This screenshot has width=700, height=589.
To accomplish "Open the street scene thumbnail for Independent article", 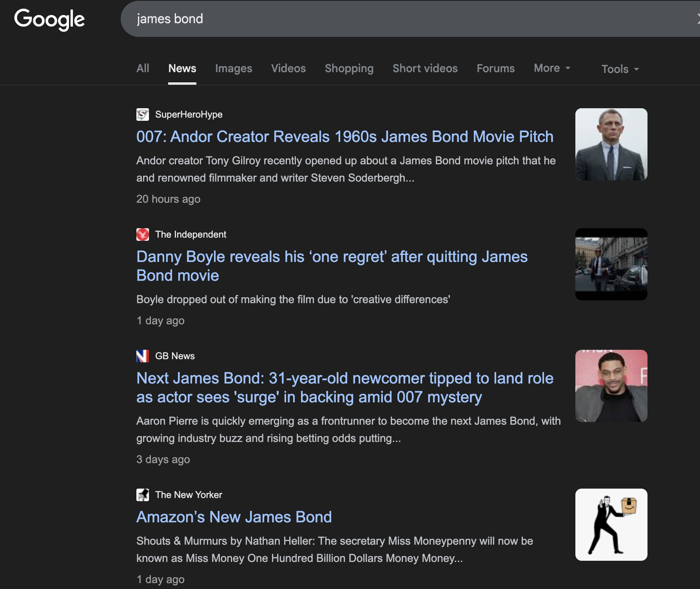I will 611,264.
